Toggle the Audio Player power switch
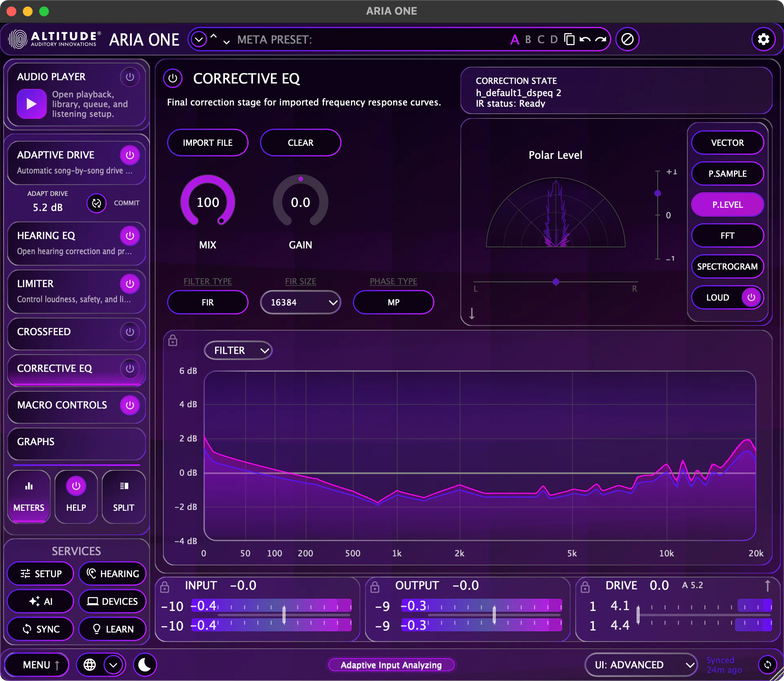784x681 pixels. click(130, 77)
